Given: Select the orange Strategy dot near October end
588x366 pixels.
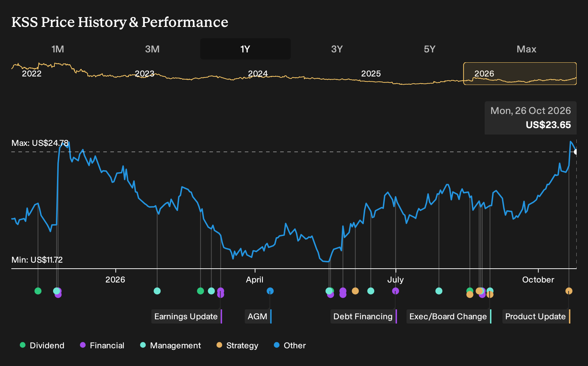Looking at the screenshot, I should [x=569, y=291].
